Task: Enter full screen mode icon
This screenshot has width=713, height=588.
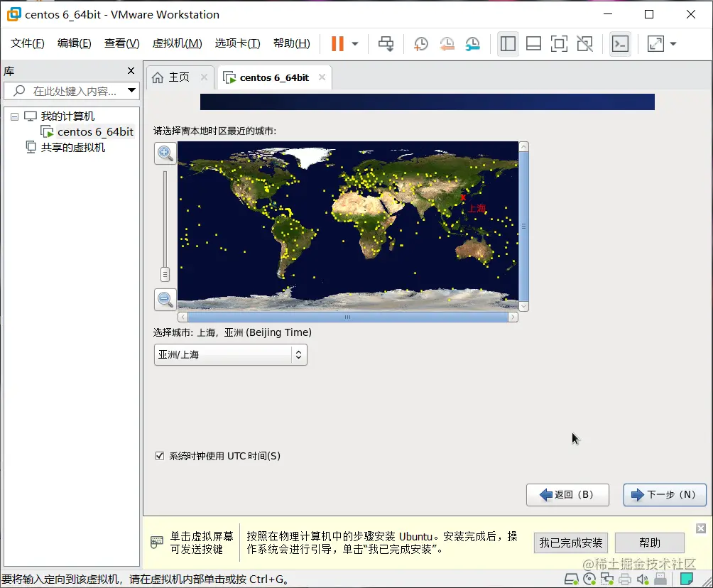Action: pyautogui.click(x=559, y=43)
